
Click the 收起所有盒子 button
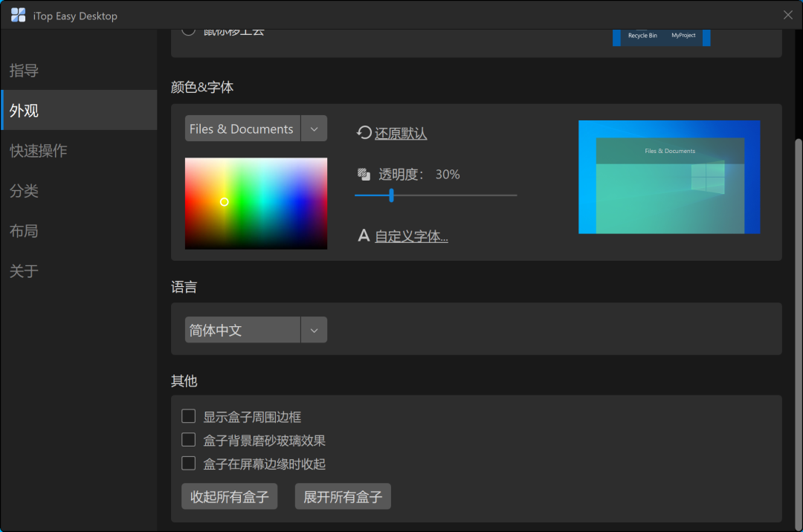(230, 496)
